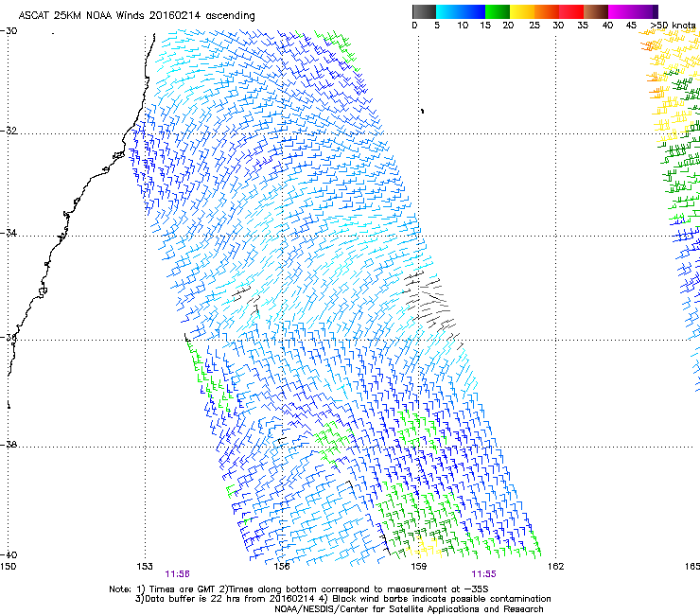
Task: Click the title 'ASCAT 25KM NOAA Winds 20160214 ascending'
Action: point(136,16)
